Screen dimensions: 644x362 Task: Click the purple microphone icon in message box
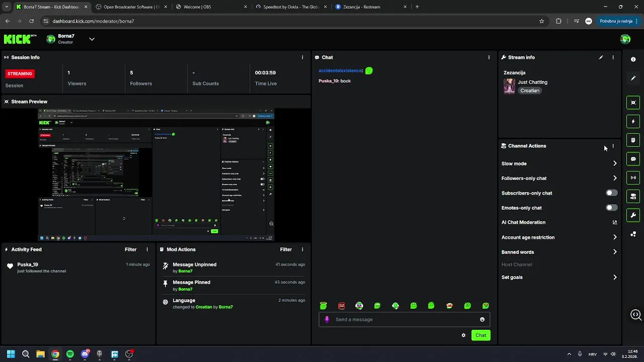click(327, 319)
